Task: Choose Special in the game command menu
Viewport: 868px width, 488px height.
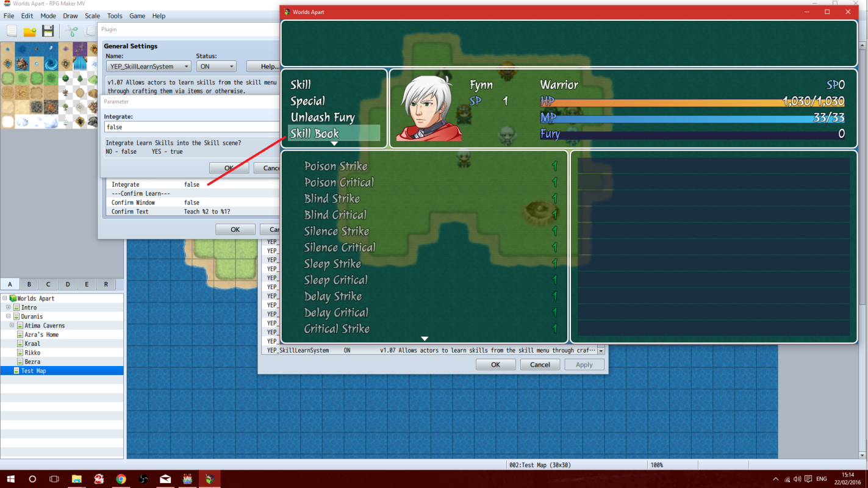Action: point(307,101)
